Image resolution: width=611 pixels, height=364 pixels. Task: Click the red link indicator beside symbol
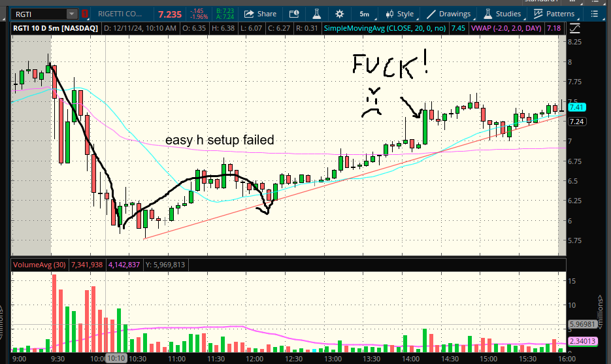84,14
